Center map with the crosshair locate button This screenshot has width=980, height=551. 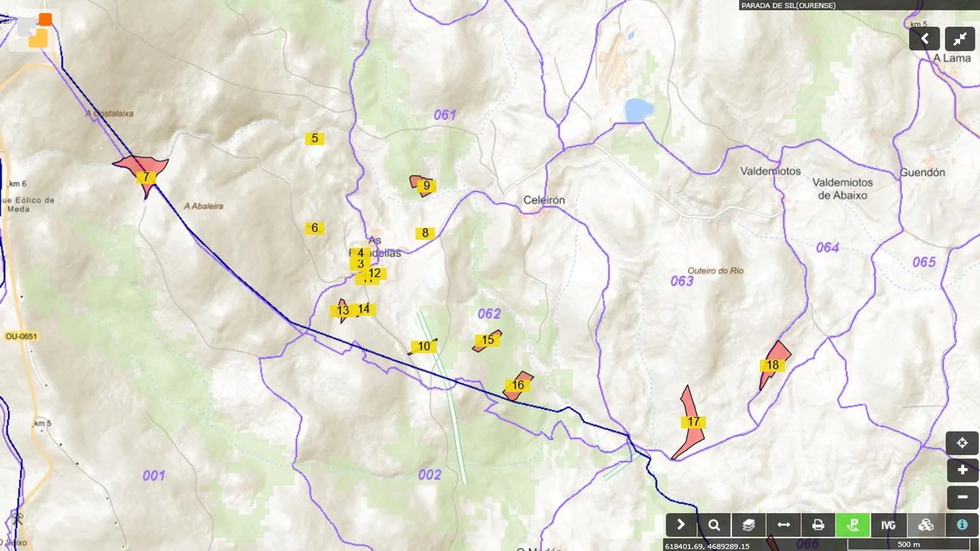962,443
